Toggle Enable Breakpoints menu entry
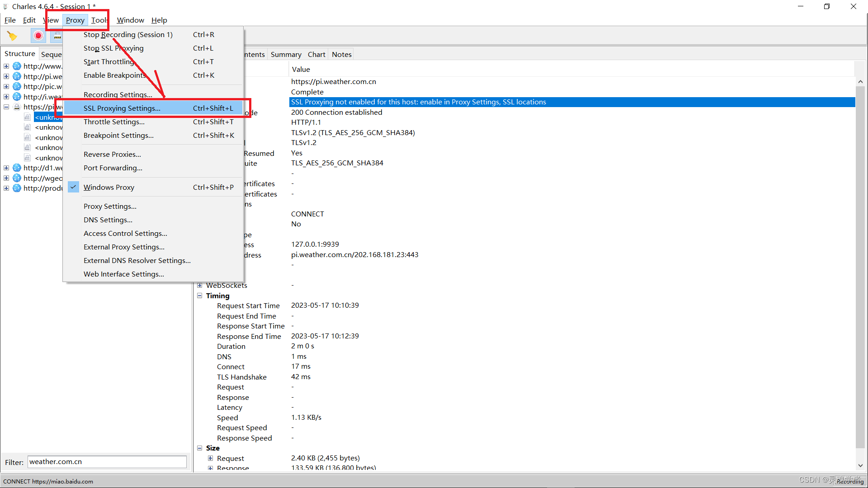The width and height of the screenshot is (868, 488). (x=114, y=75)
